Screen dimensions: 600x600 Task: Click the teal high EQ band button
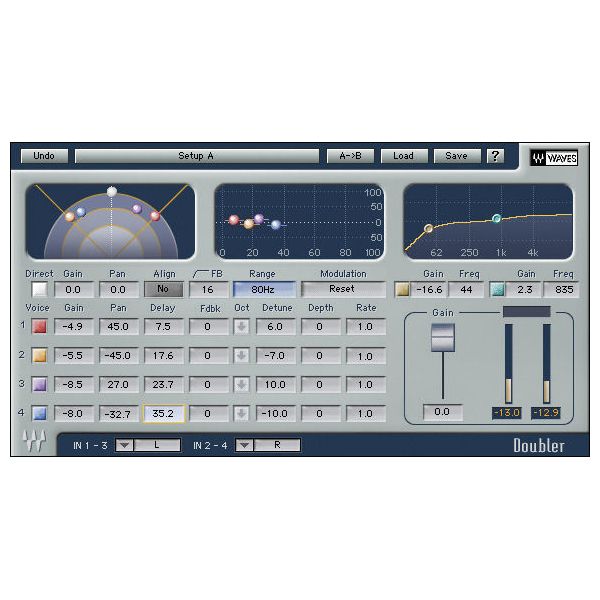pyautogui.click(x=497, y=290)
